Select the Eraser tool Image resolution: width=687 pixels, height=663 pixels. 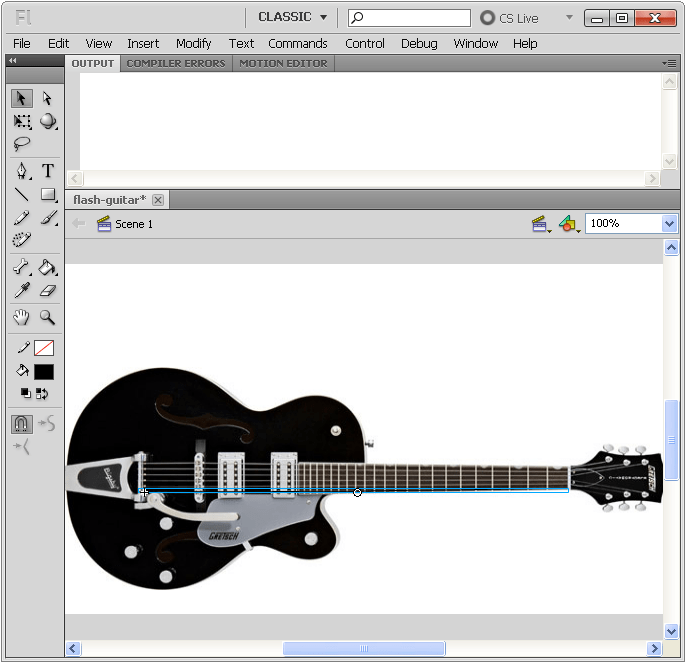click(48, 290)
